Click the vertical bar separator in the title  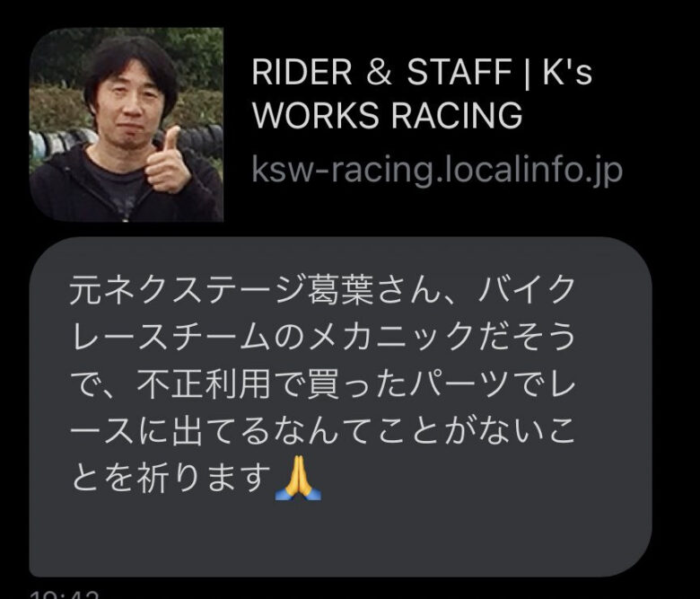point(527,73)
